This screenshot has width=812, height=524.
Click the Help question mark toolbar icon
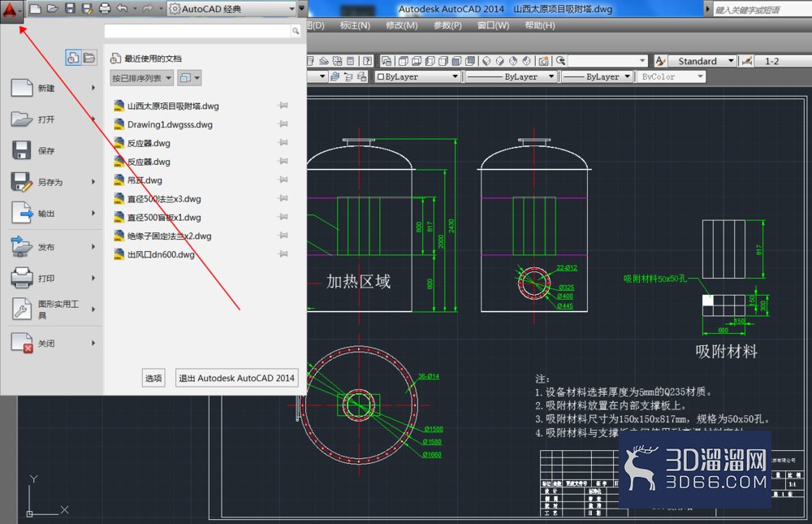[367, 61]
